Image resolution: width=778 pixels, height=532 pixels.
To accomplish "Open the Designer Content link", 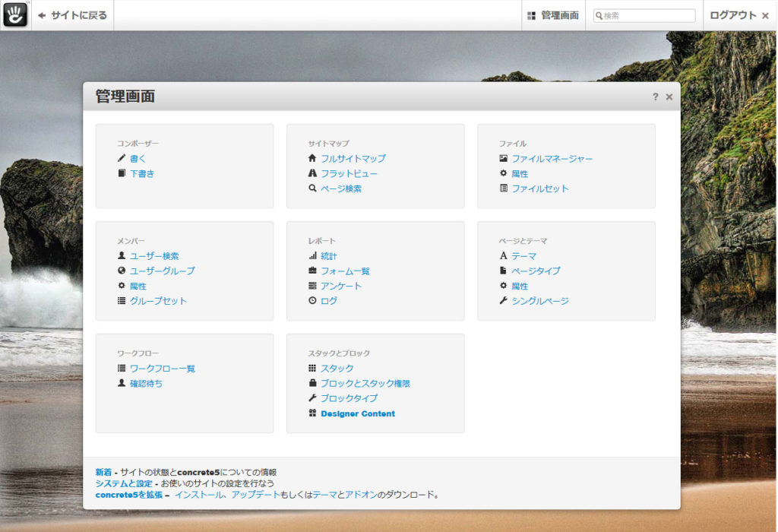I will [357, 414].
